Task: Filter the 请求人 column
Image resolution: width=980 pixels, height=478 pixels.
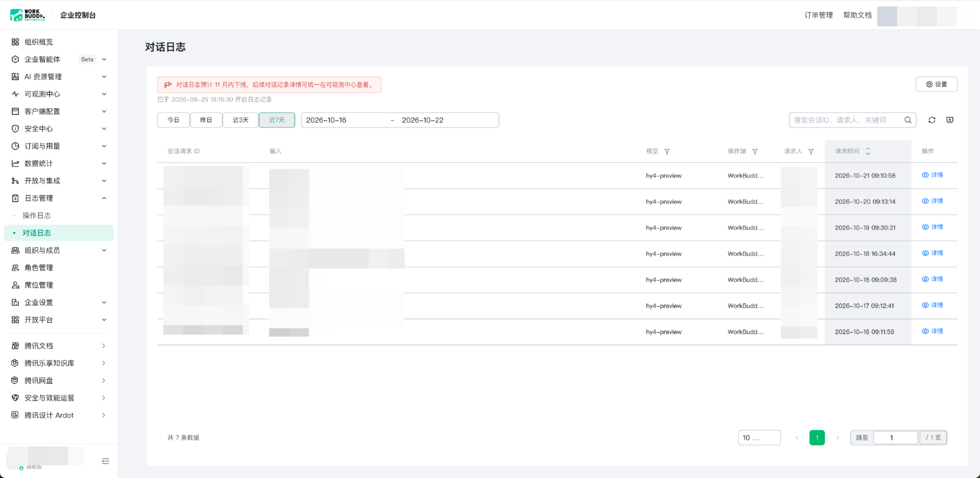Action: 811,151
